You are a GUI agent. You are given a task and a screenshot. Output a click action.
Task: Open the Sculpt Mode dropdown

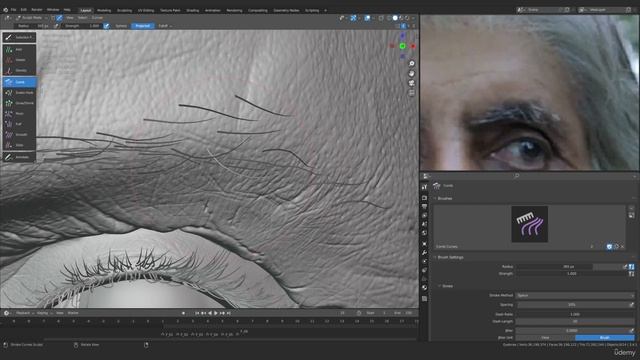tap(32, 18)
